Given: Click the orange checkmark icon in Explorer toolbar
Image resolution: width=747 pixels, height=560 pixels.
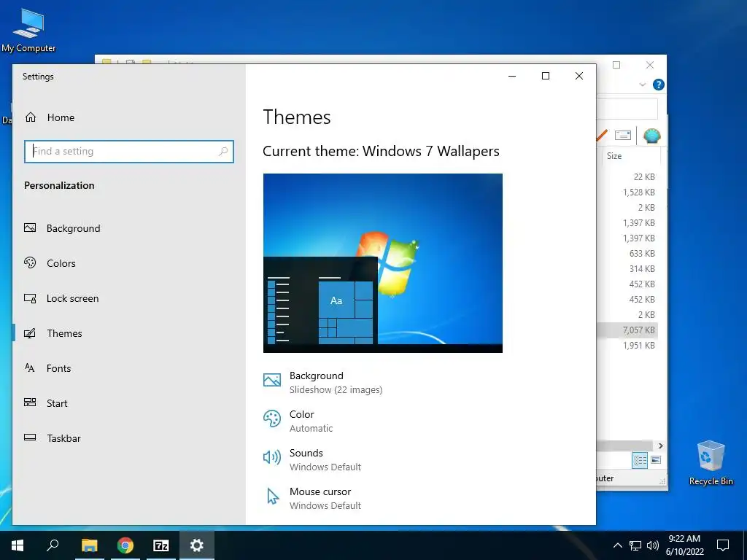Looking at the screenshot, I should [602, 135].
